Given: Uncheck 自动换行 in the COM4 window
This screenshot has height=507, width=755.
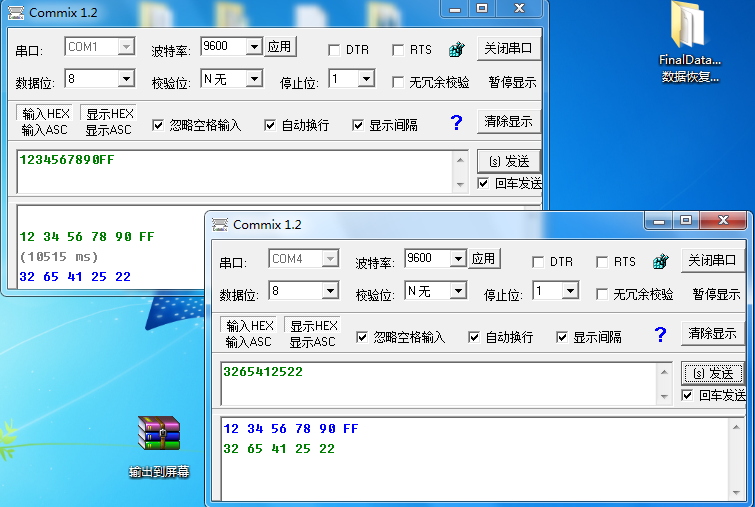Looking at the screenshot, I should (x=474, y=338).
